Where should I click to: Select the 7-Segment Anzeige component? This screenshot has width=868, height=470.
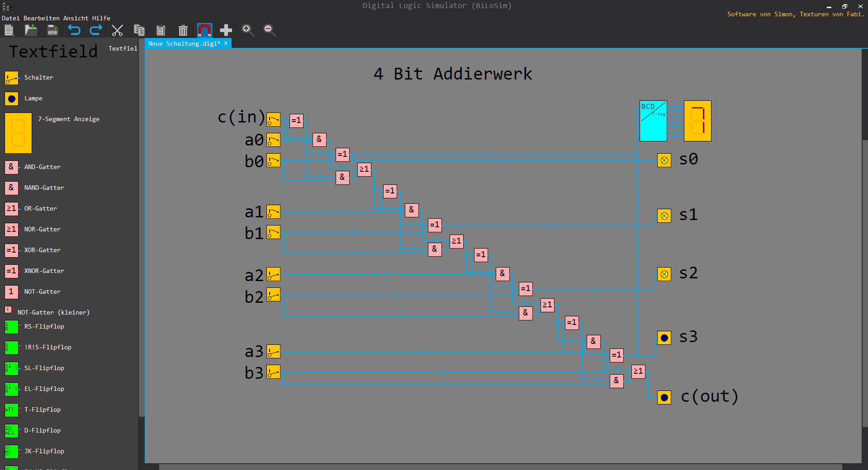52,133
